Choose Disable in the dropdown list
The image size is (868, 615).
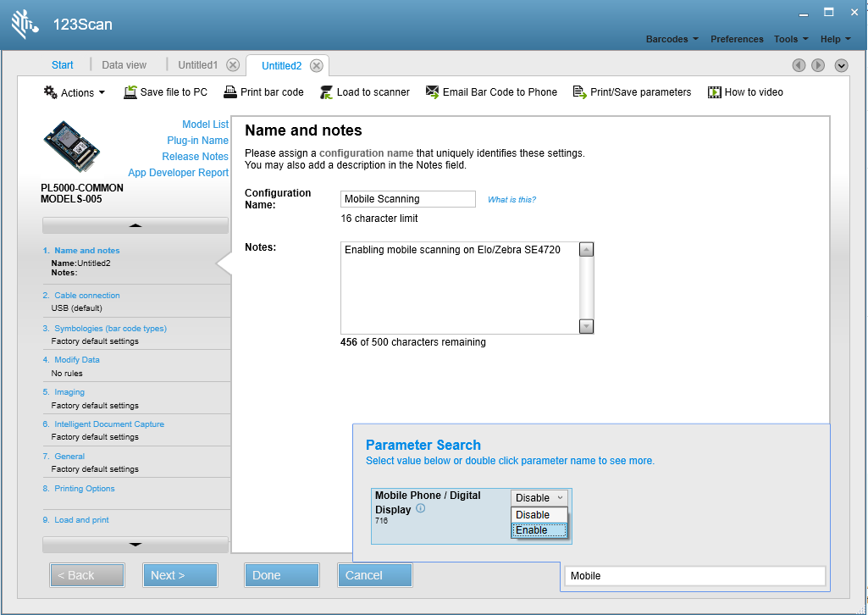pos(539,514)
